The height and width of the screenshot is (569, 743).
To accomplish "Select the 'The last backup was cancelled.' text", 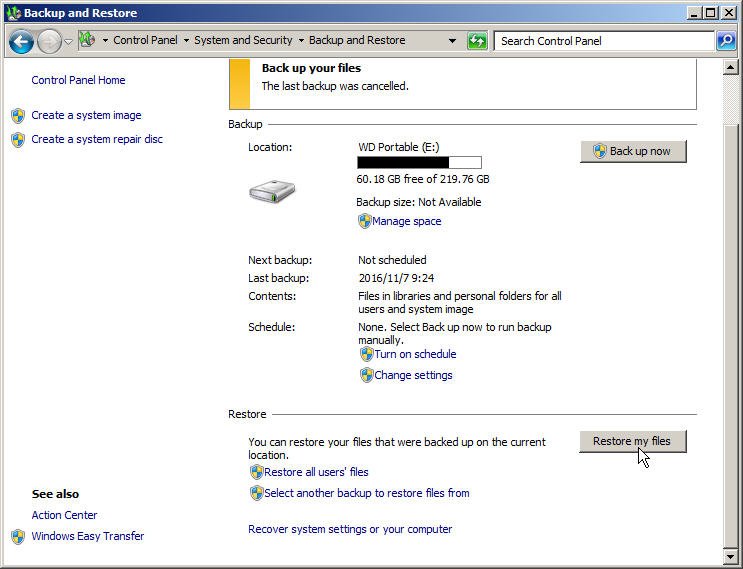I will (x=335, y=86).
